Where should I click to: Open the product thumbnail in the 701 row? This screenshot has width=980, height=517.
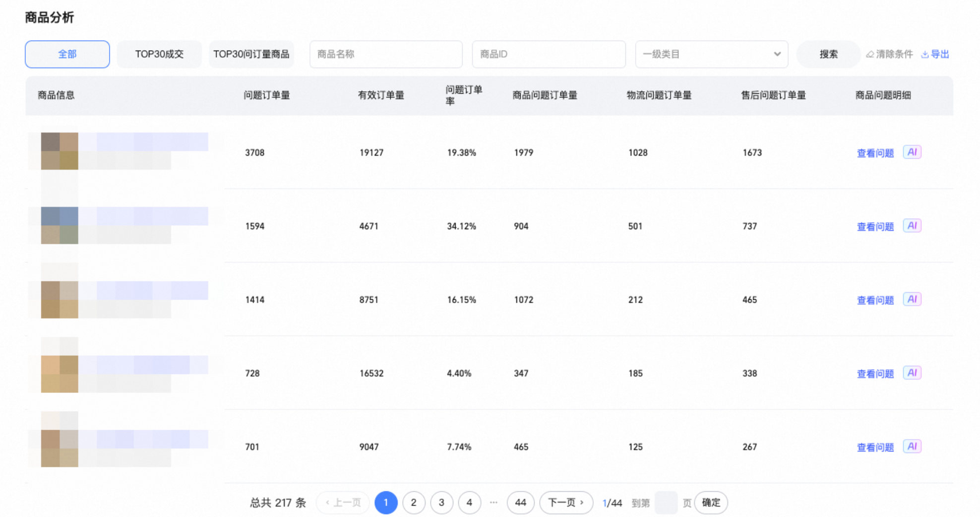pos(60,448)
